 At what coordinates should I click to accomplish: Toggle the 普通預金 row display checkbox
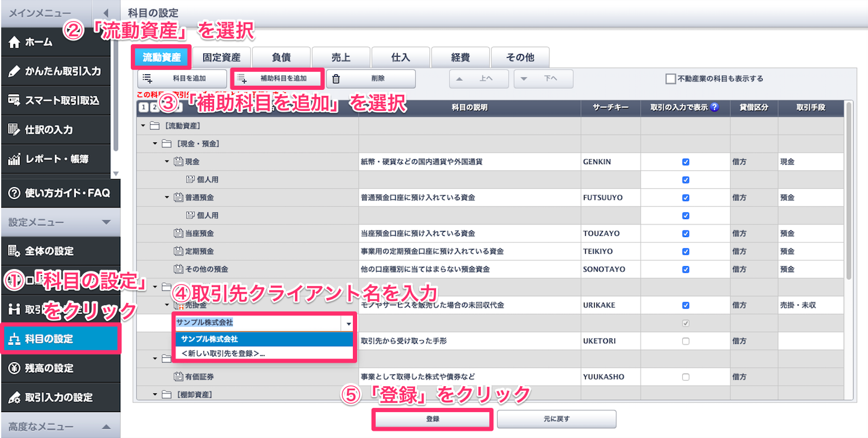(685, 198)
